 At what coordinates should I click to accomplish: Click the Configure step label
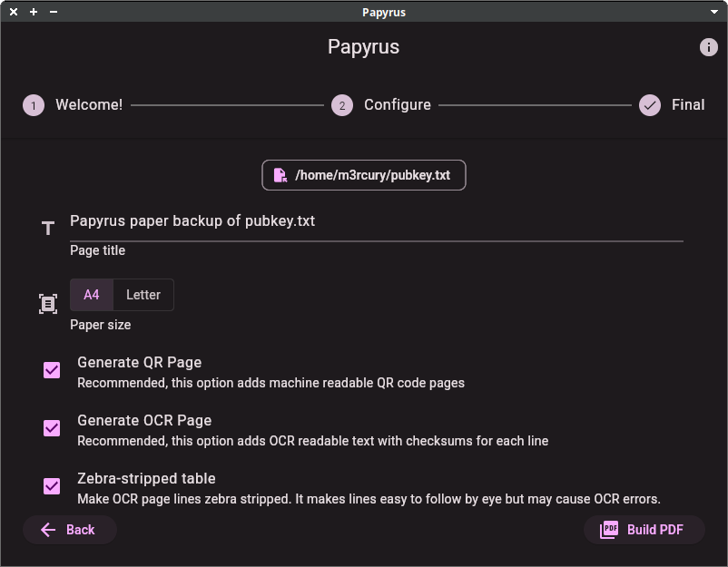point(397,104)
